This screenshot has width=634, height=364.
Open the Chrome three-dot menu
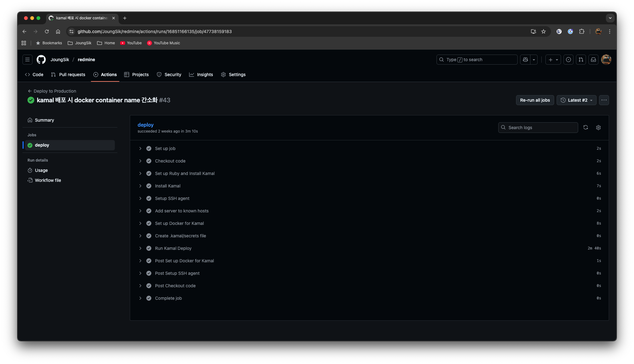click(610, 32)
